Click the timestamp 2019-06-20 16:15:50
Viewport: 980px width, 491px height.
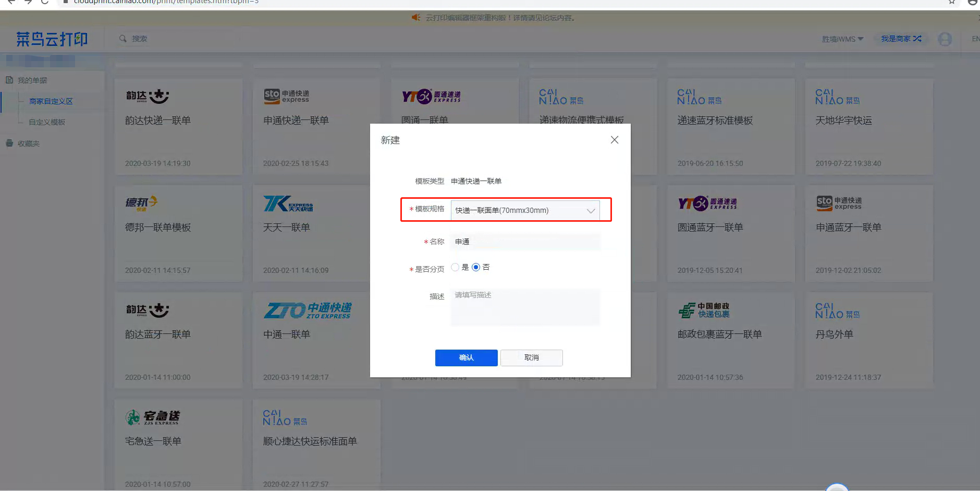point(710,163)
